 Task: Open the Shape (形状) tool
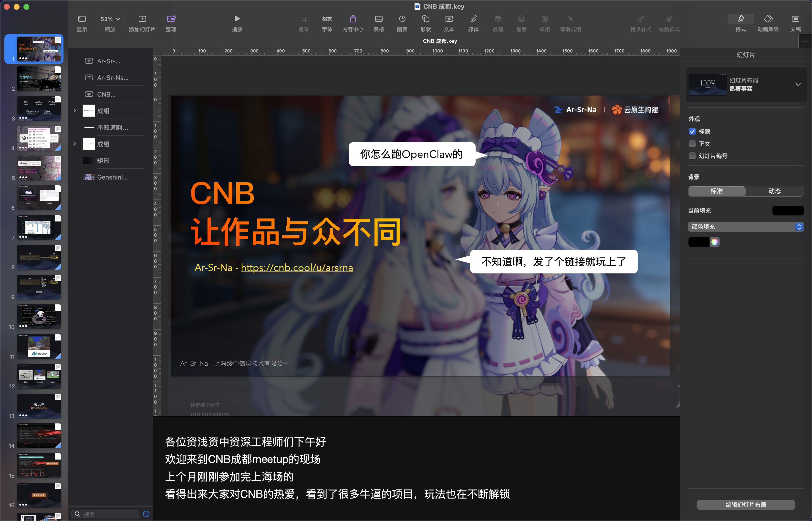point(425,19)
